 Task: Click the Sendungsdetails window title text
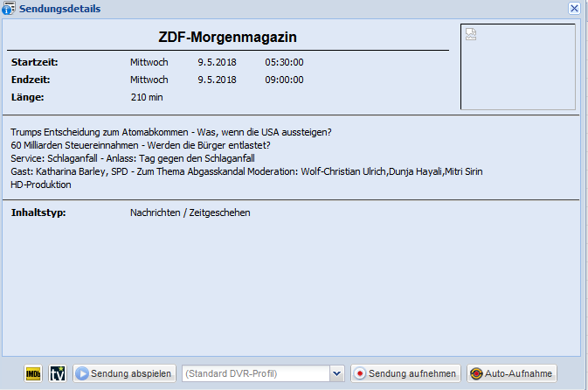click(59, 9)
